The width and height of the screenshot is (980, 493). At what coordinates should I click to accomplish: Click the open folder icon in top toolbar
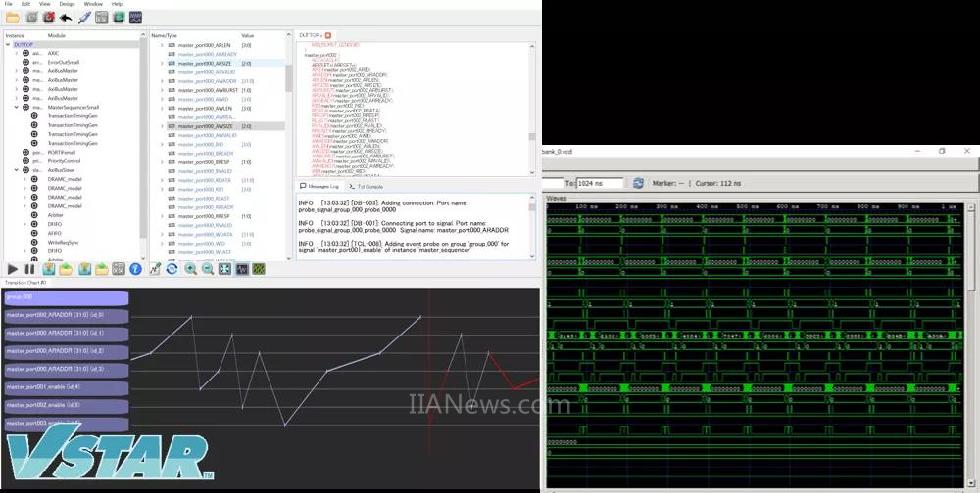[13, 17]
